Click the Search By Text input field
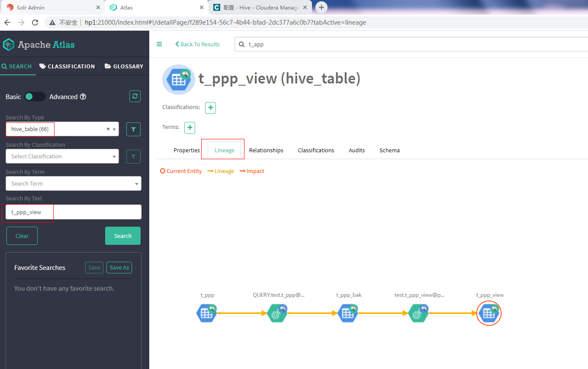This screenshot has height=369, width=588. 74,212
